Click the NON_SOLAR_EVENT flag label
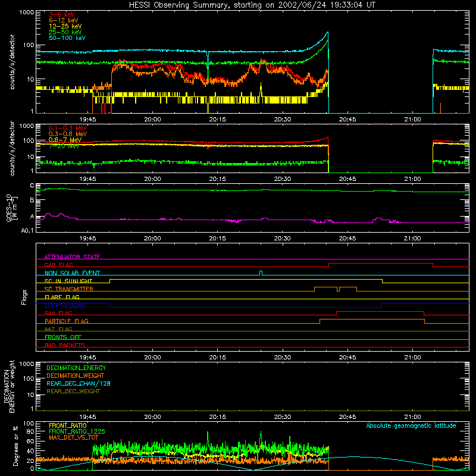 click(72, 273)
